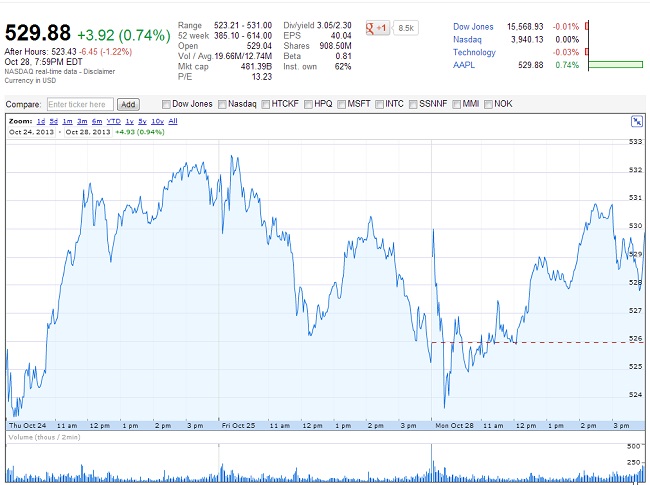Click the Google +1 button
The image size is (650, 485).
pyautogui.click(x=378, y=28)
